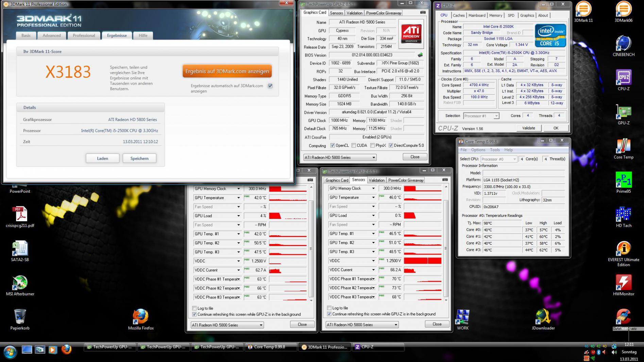Screen dimensions: 644x362
Task: Click the VDDC red graph bar in right sensors window
Action: [x=423, y=261]
